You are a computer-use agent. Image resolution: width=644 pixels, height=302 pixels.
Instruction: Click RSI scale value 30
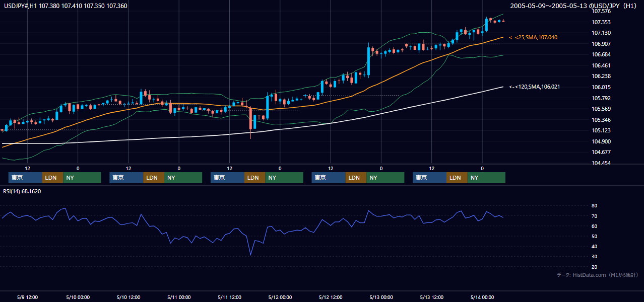pyautogui.click(x=595, y=256)
